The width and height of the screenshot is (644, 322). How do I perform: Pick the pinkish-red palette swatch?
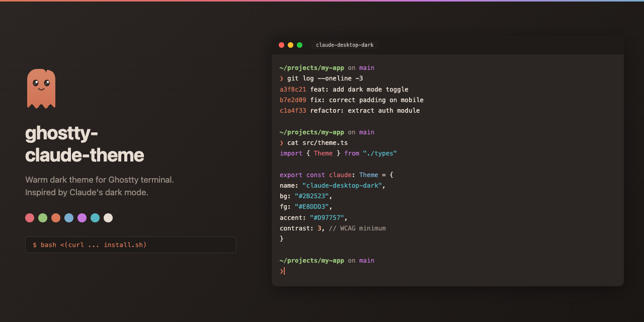click(30, 218)
